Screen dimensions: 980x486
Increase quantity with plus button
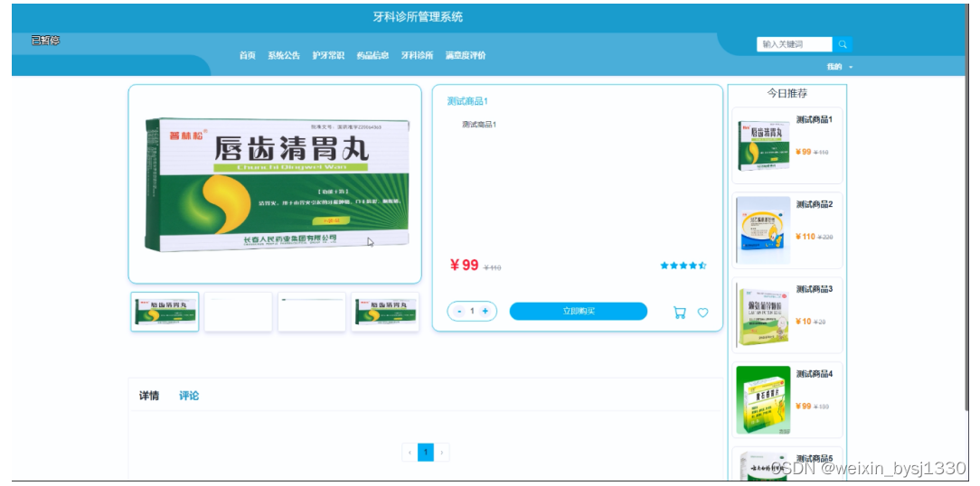point(485,311)
